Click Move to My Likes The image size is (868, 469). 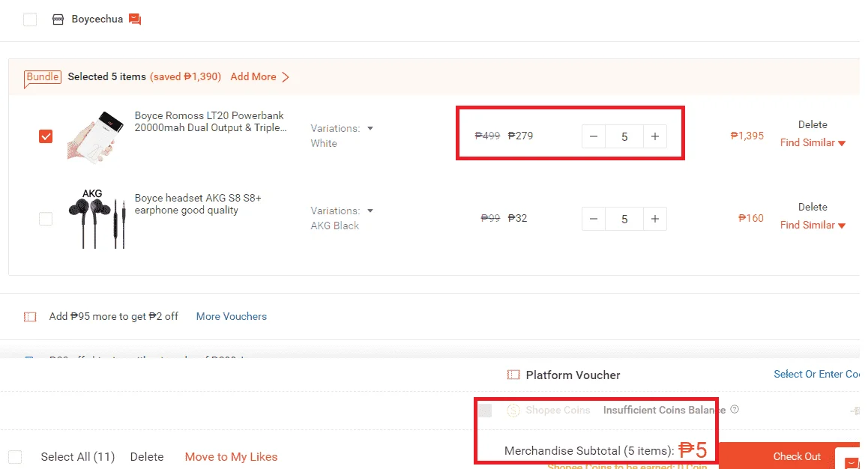pyautogui.click(x=231, y=457)
